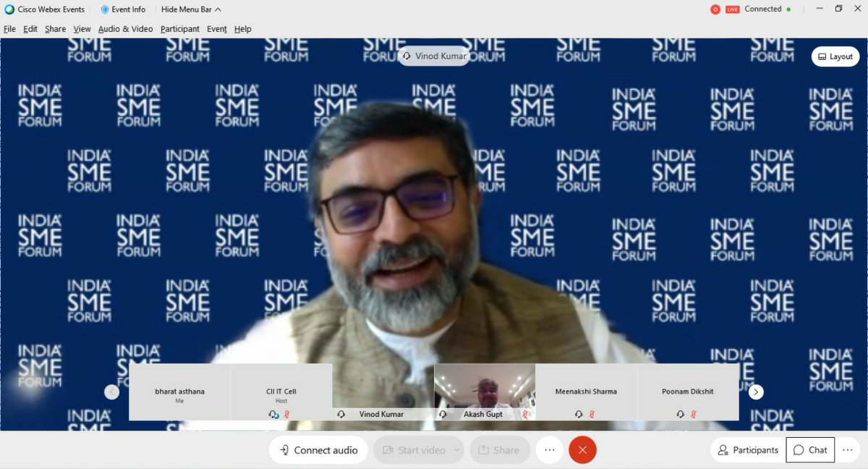The image size is (868, 469).
Task: Show next participant thumbnails with right arrow
Action: click(756, 392)
